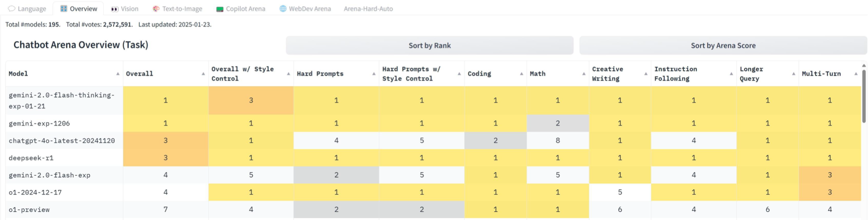Sort by Instruction Following column arrow
This screenshot has height=220, width=868.
(731, 74)
